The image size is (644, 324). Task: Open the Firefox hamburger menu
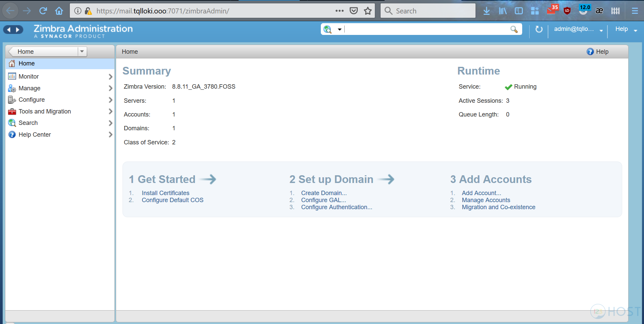[635, 10]
